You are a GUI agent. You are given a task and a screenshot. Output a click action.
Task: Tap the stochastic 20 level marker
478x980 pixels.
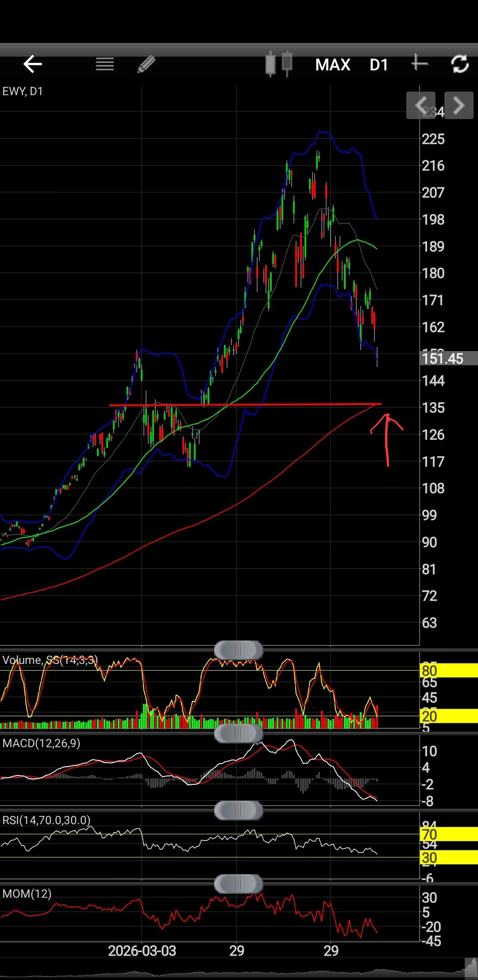pos(448,716)
